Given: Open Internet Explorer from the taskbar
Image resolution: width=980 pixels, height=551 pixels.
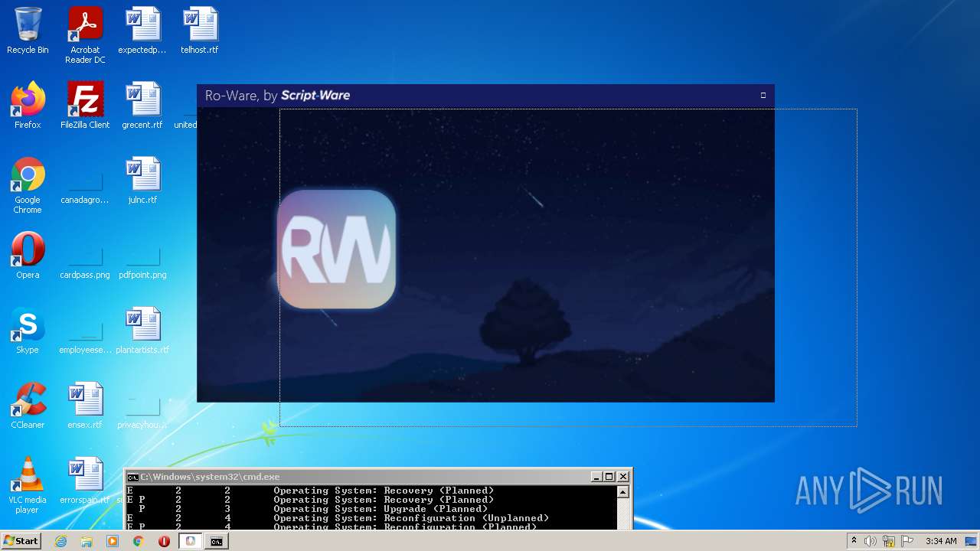Looking at the screenshot, I should tap(60, 541).
